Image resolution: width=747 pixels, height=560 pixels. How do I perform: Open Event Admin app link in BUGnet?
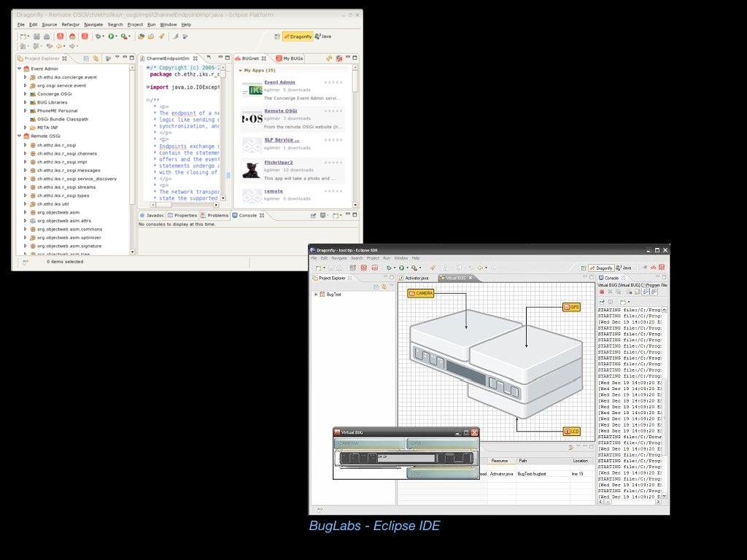point(279,82)
